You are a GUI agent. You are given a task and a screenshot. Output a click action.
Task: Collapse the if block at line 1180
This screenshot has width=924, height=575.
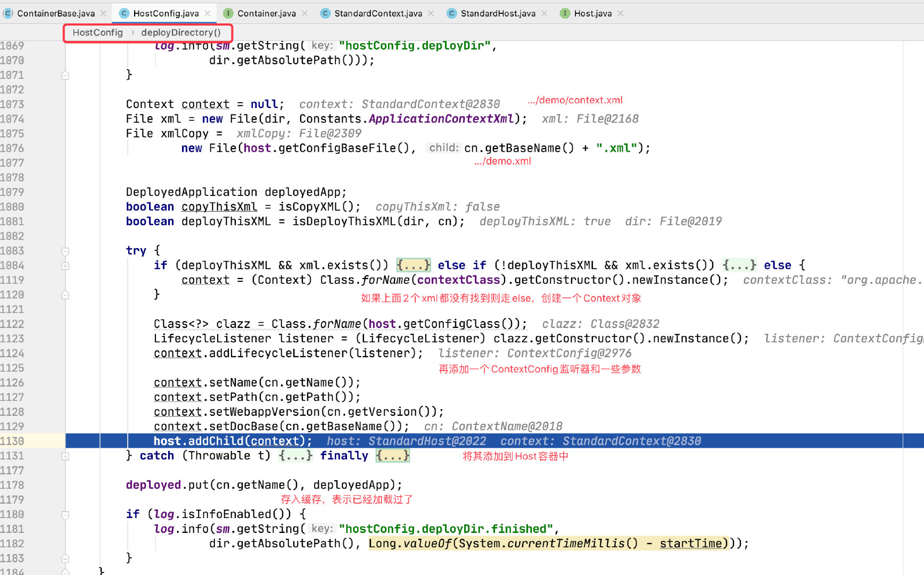coord(65,515)
